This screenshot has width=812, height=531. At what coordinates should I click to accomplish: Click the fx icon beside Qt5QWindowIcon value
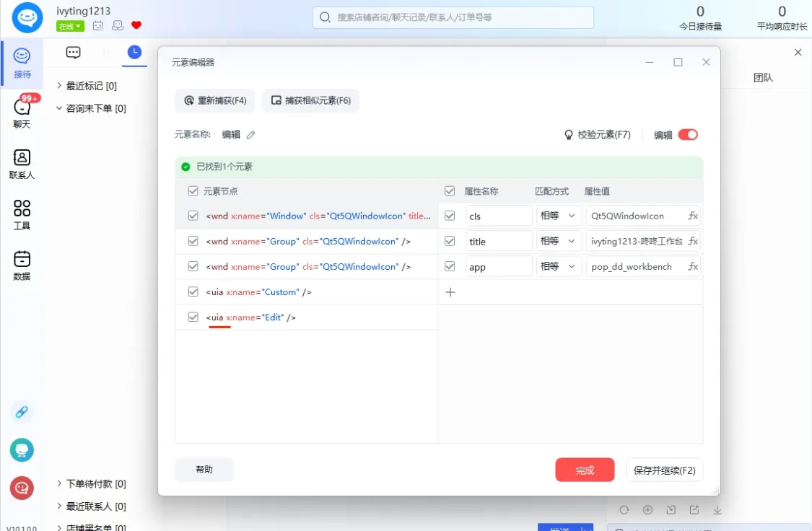(693, 216)
